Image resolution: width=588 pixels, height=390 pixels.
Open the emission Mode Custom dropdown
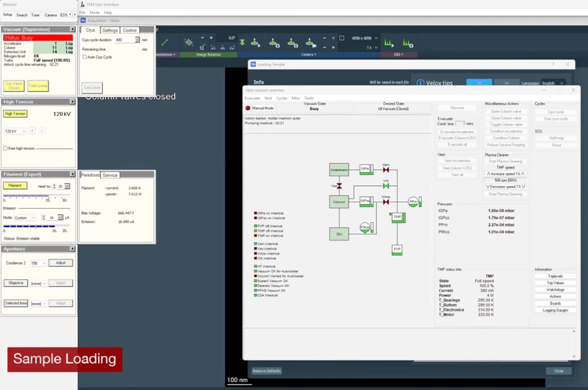tap(24, 218)
